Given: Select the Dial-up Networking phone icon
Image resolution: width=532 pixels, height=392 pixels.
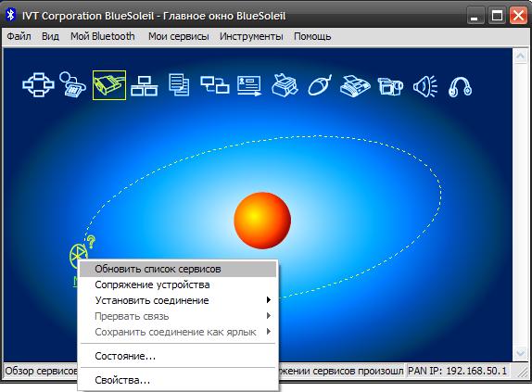Looking at the screenshot, I should point(72,84).
